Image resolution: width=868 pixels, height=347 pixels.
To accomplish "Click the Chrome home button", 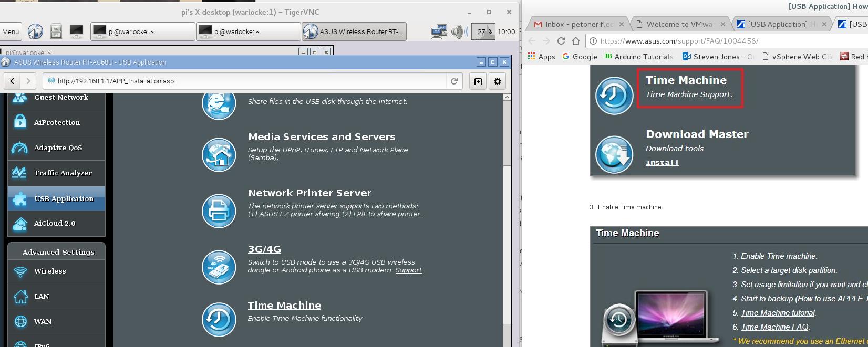I will 576,41.
